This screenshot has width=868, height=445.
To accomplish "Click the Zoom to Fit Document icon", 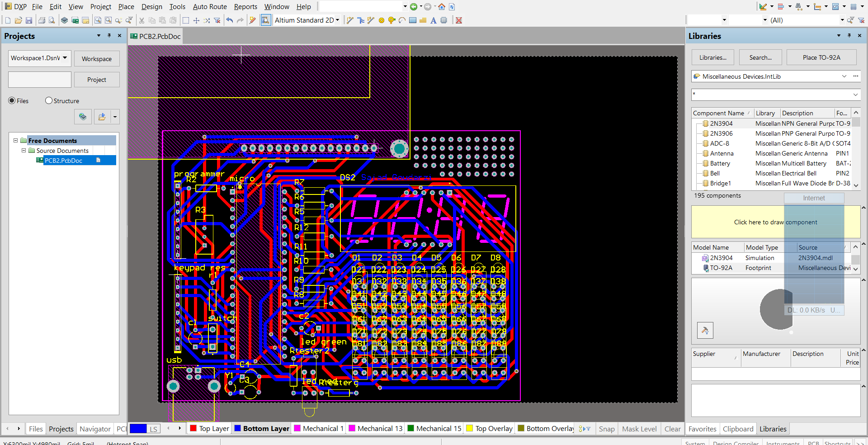I will (x=98, y=20).
